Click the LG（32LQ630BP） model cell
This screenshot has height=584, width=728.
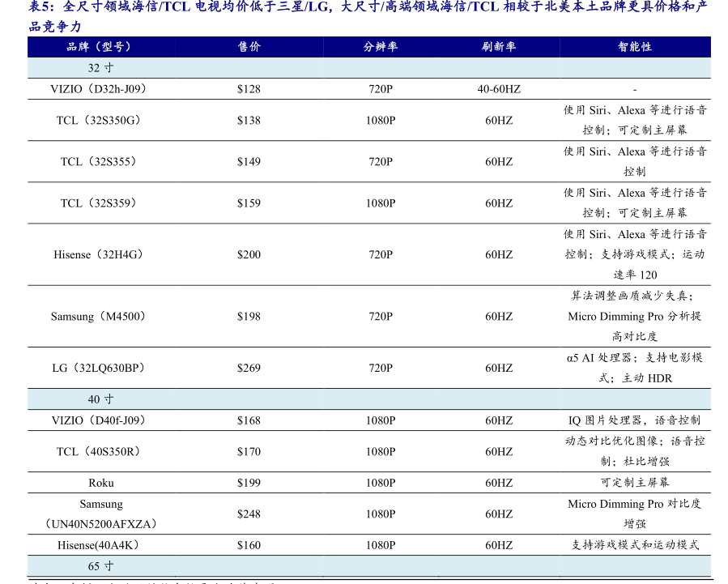tap(99, 368)
